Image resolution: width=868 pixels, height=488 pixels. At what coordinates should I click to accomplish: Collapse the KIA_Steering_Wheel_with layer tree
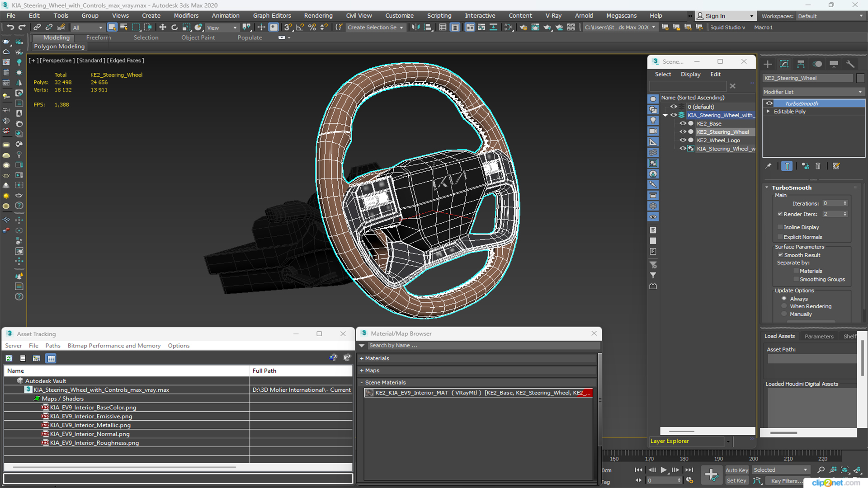click(665, 115)
